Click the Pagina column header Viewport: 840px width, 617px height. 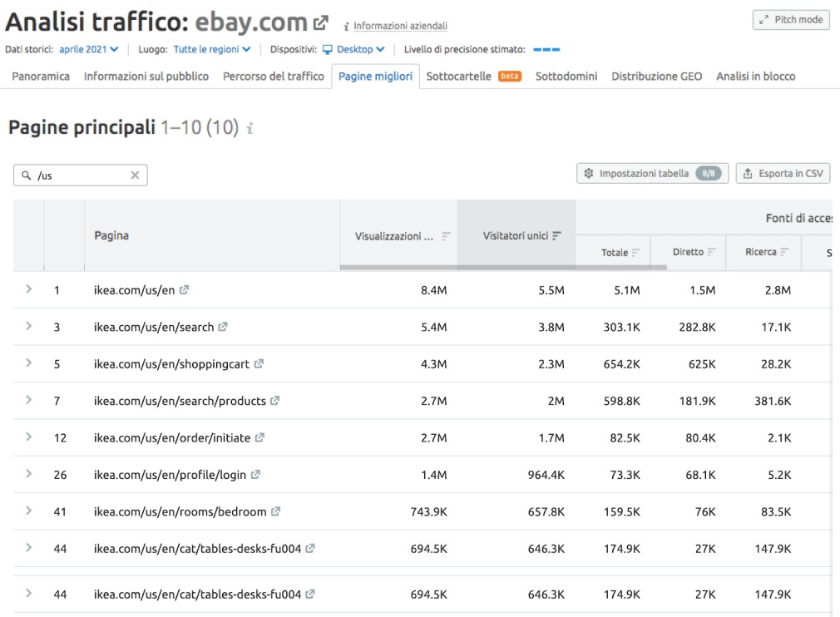[x=111, y=235]
